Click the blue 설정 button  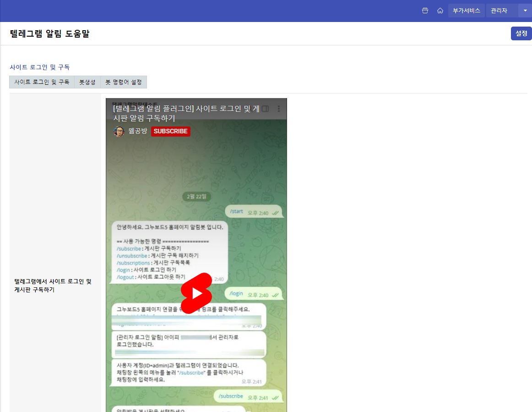click(x=521, y=33)
